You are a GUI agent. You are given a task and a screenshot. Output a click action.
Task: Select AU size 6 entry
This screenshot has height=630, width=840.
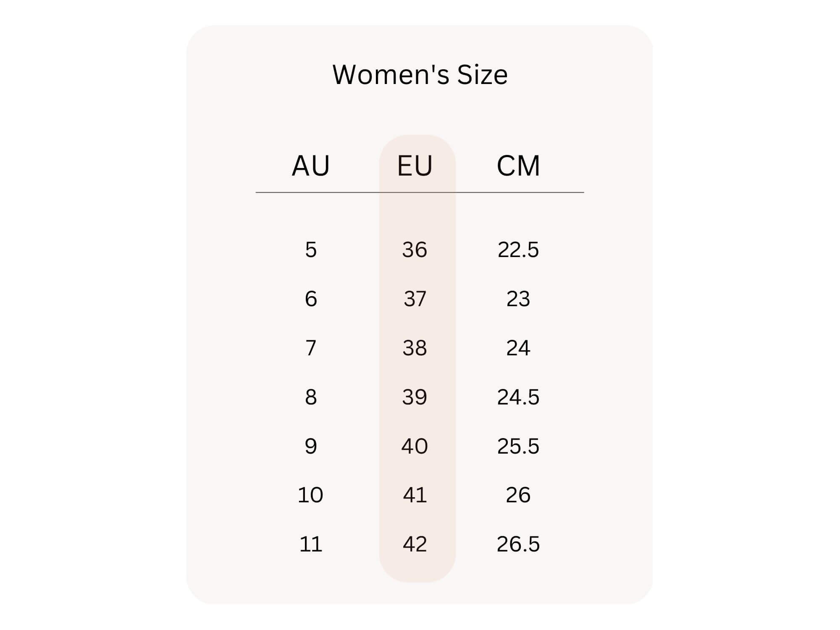[x=311, y=299]
